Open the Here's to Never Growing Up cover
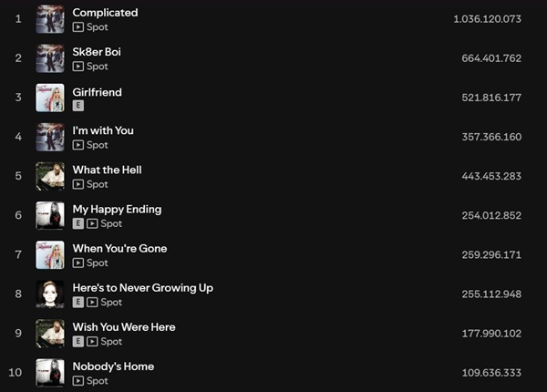This screenshot has height=392, width=547. [x=50, y=294]
